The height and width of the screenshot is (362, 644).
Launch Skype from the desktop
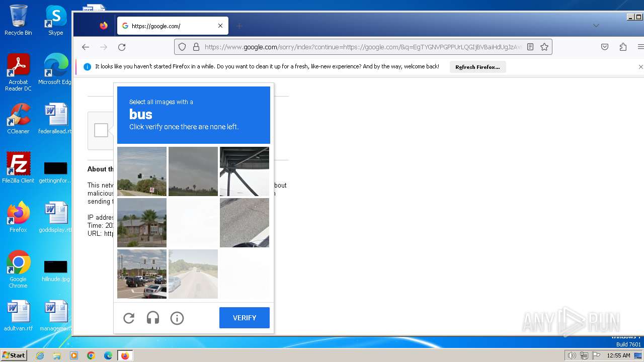coord(56,20)
